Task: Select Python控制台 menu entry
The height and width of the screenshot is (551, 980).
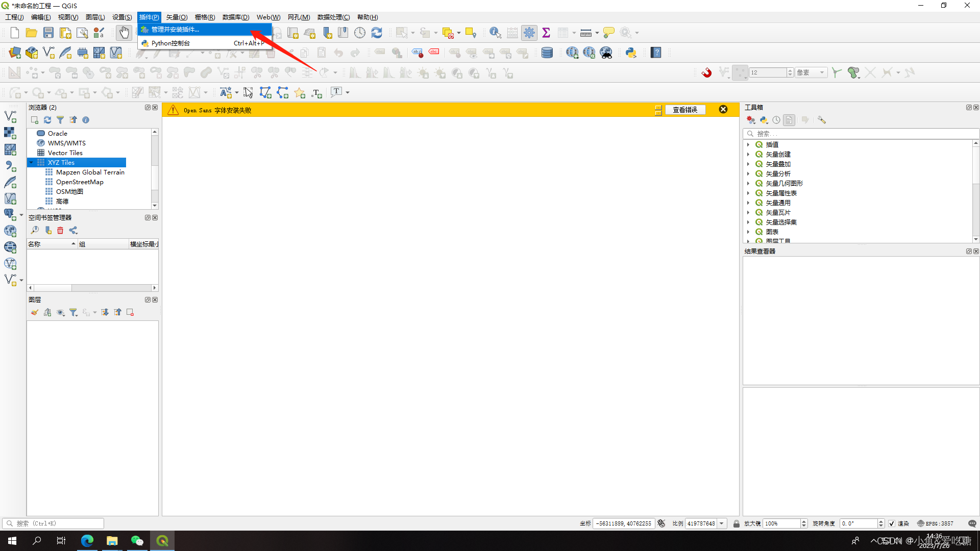Action: click(x=205, y=43)
